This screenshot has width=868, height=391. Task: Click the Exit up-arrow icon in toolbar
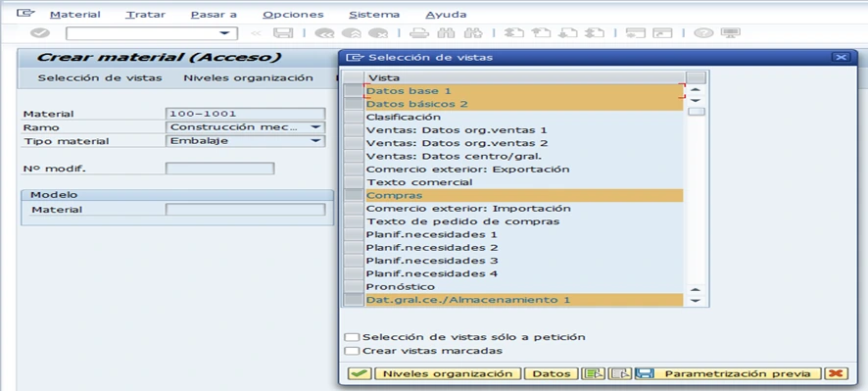tap(351, 33)
